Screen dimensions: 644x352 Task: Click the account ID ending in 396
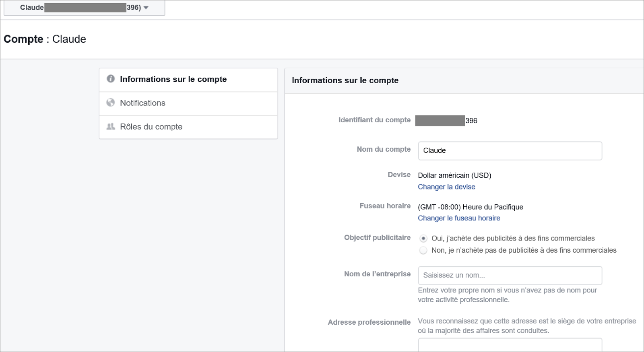click(x=471, y=121)
